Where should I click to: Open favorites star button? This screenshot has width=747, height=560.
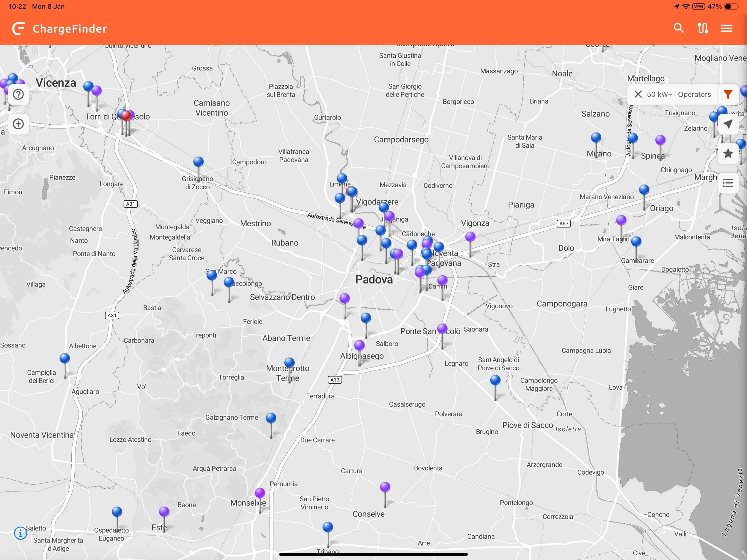(728, 154)
